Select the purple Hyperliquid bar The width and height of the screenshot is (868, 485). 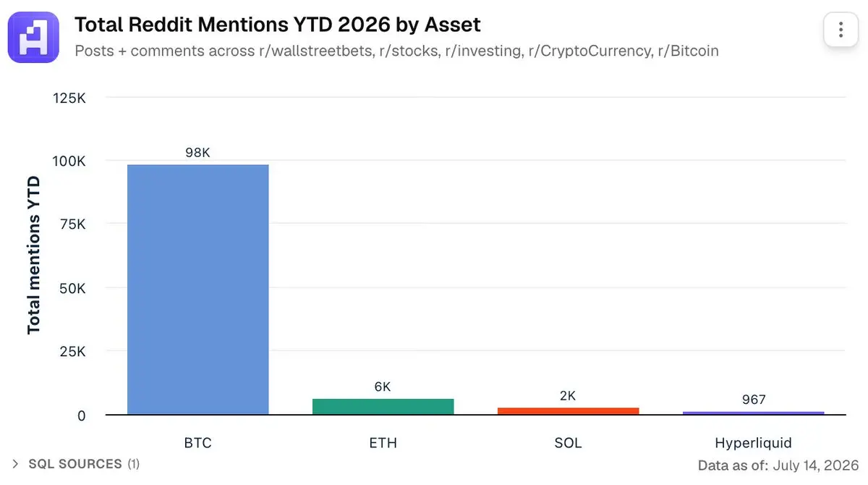[753, 413]
